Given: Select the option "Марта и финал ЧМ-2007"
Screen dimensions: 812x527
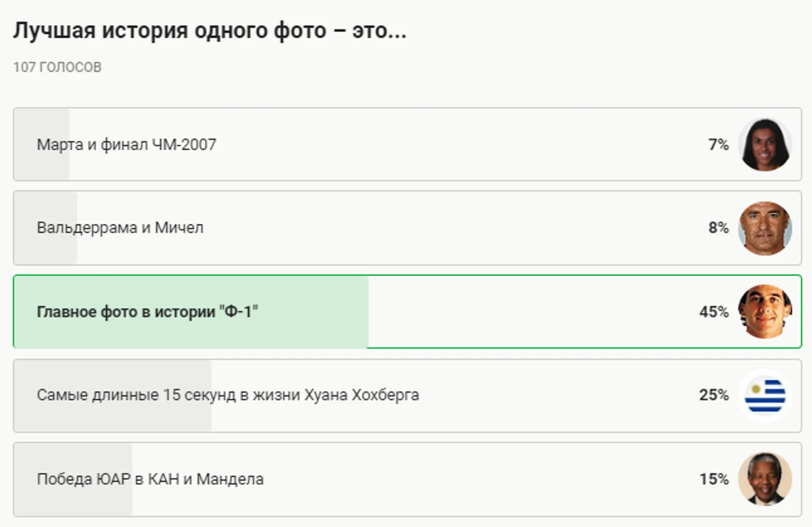Looking at the screenshot, I should (x=126, y=145).
